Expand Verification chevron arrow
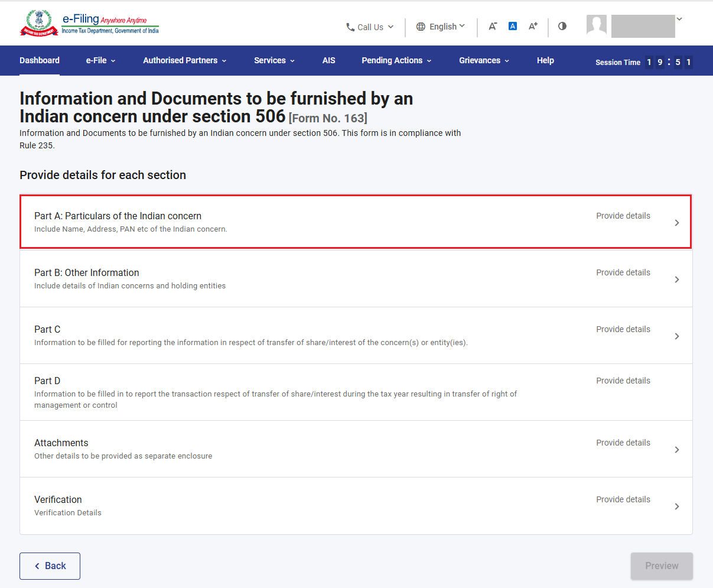 (x=677, y=506)
